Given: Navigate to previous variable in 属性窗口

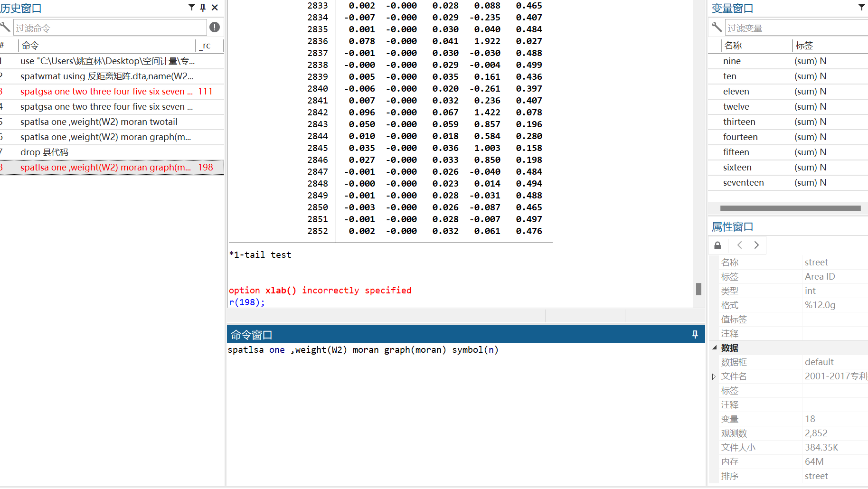Looking at the screenshot, I should pyautogui.click(x=739, y=245).
